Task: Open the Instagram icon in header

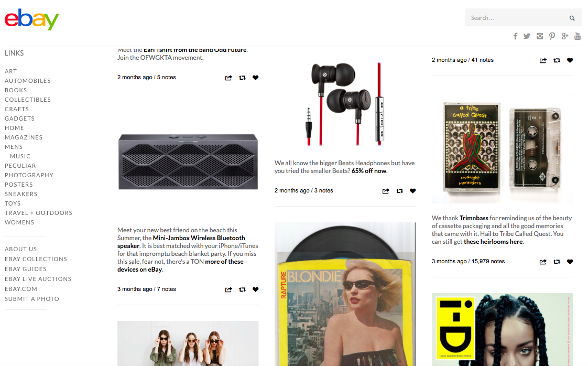Action: click(x=540, y=36)
